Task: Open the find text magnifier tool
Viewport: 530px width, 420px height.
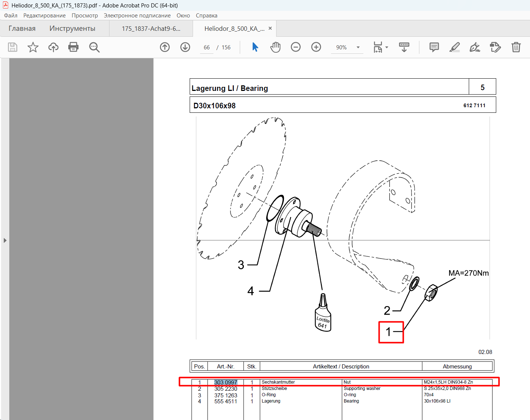Action: tap(94, 47)
